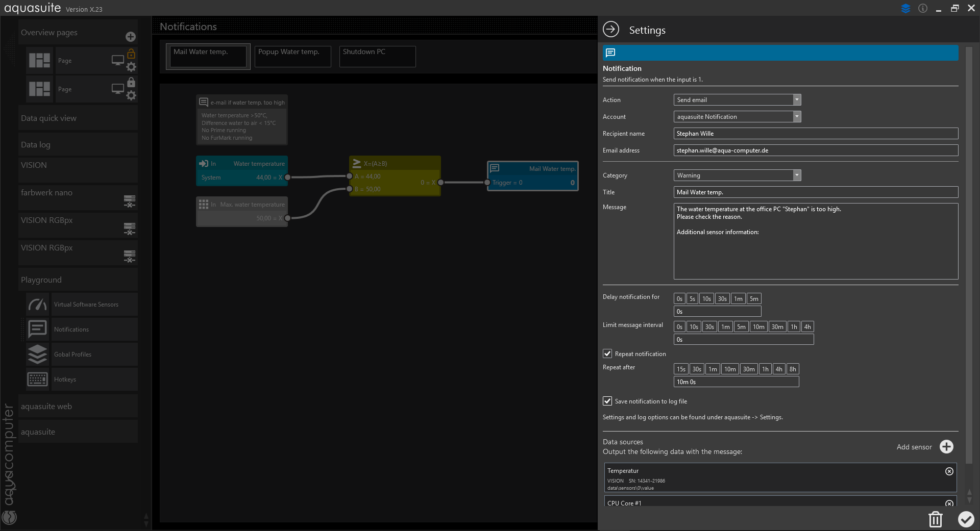The image size is (980, 531).
Task: Click the Recipient name field
Action: [x=816, y=134]
